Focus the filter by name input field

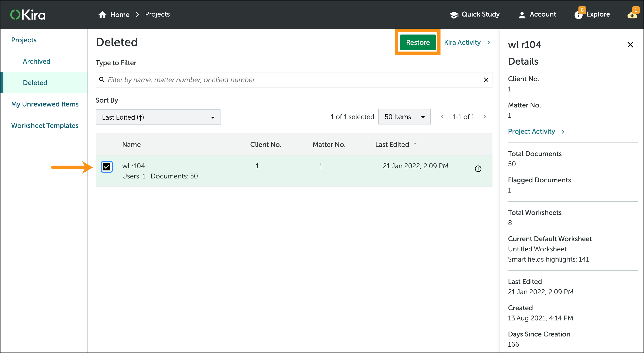click(294, 79)
